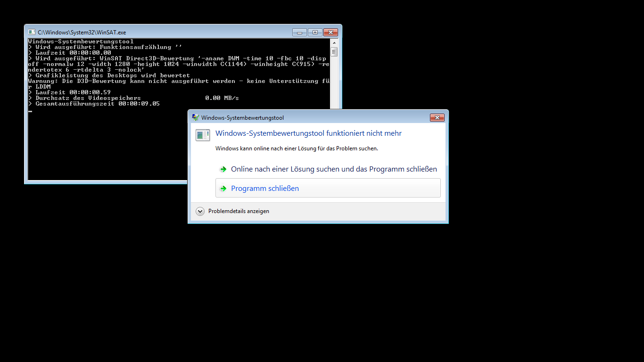
Task: Click 'Laufzeit 00:00:00.59' console line
Action: coord(69,92)
